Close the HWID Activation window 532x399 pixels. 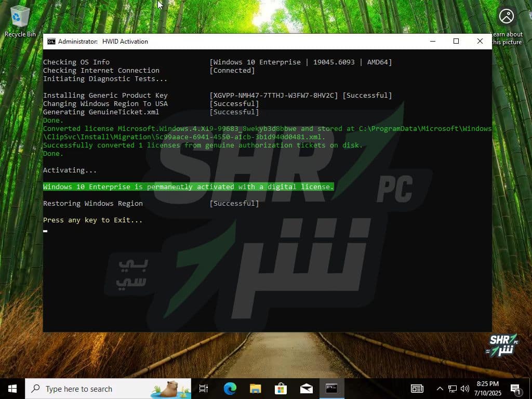click(480, 42)
